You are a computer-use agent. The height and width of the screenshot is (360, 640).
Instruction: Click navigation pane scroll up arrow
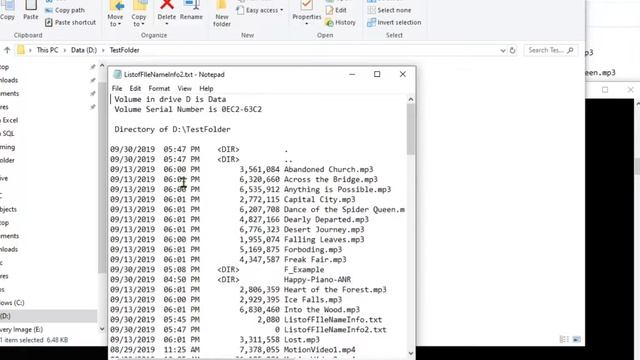pos(102,66)
